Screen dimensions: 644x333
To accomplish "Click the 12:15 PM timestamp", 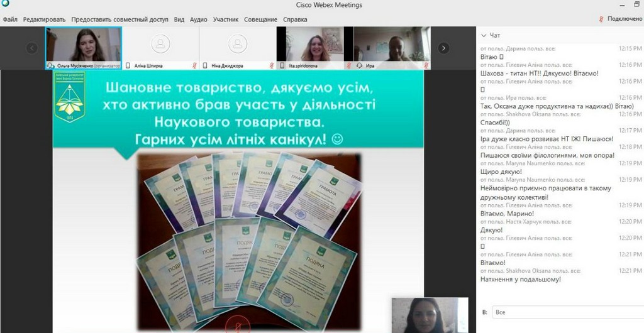I will point(630,48).
